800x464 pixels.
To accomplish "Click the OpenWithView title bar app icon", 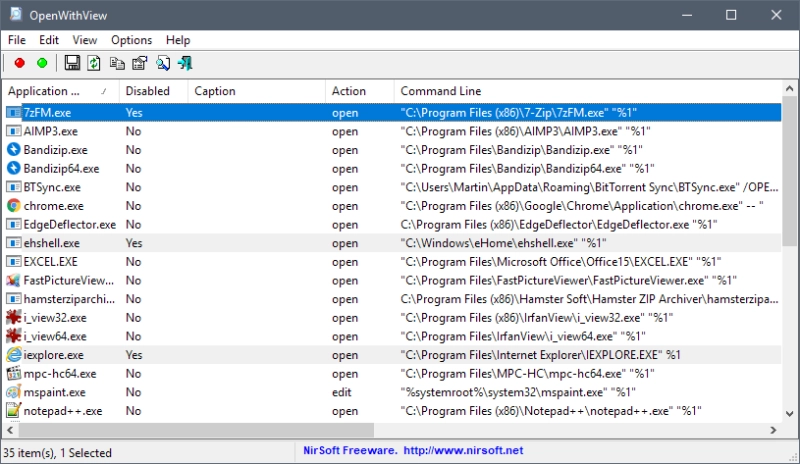I will [x=16, y=14].
